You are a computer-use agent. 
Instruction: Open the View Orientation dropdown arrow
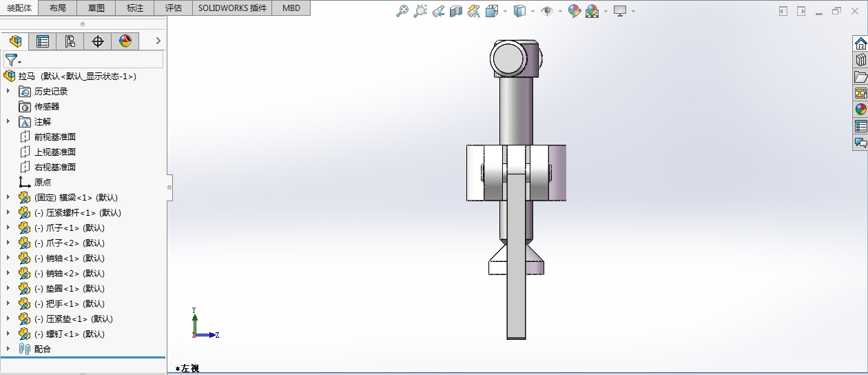[x=505, y=11]
